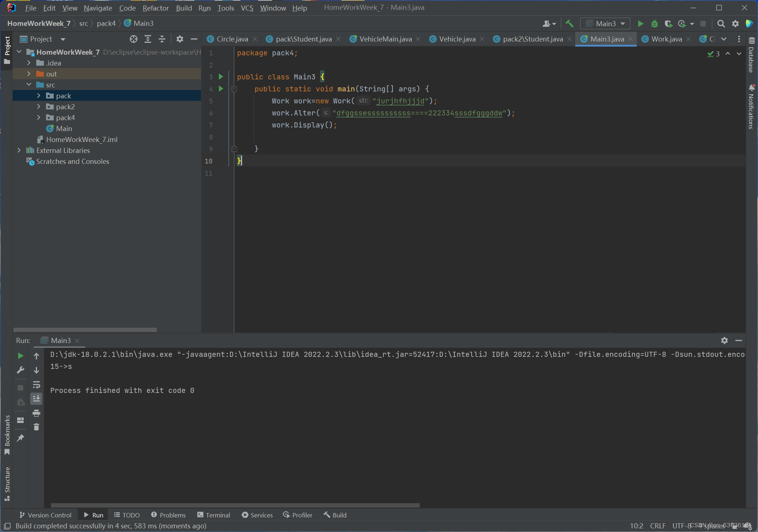Image resolution: width=758 pixels, height=532 pixels.
Task: Select opened file locate target icon
Action: coord(133,39)
